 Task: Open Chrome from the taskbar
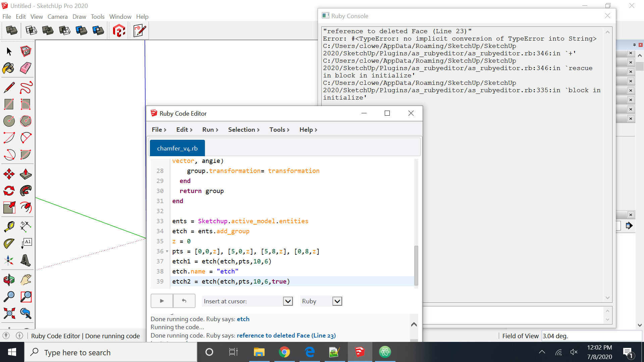click(284, 352)
